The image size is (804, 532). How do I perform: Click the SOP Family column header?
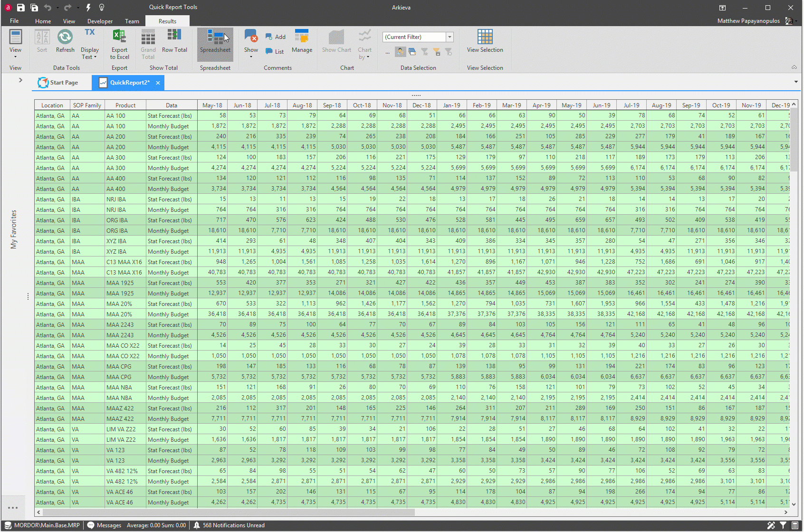pos(87,105)
